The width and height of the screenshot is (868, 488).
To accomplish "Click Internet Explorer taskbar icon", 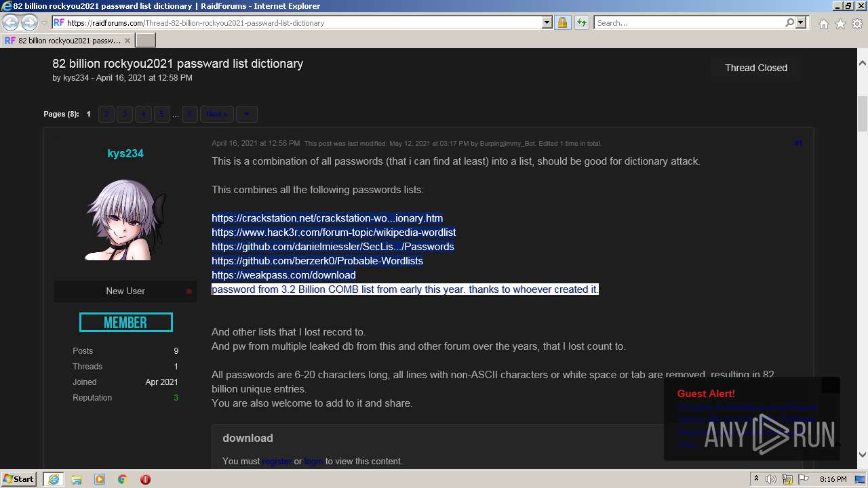I will point(53,479).
